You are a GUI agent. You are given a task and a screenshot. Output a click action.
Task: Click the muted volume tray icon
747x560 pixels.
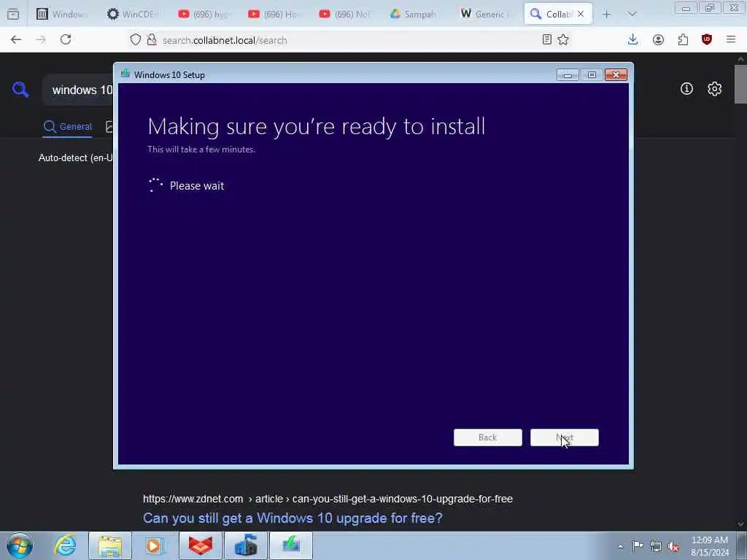coord(673,546)
